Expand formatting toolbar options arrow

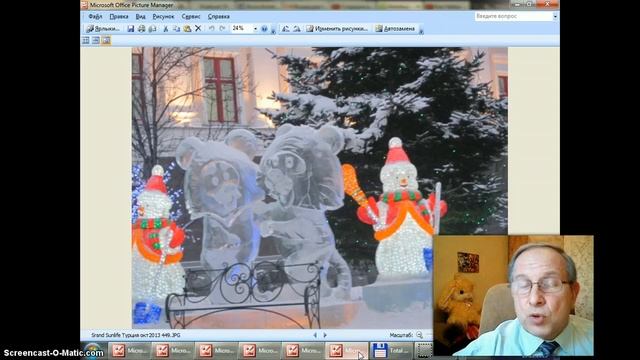421,30
